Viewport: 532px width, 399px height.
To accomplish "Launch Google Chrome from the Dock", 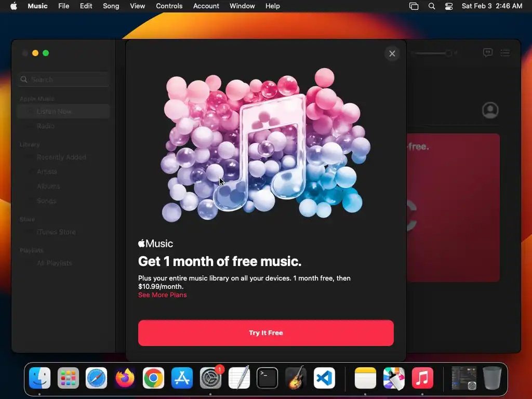I will (153, 378).
